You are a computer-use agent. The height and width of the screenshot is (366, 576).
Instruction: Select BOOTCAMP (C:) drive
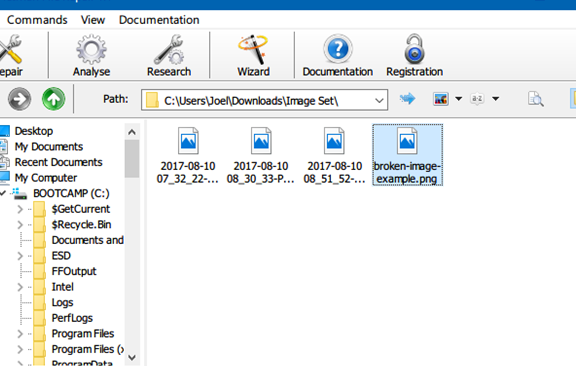point(71,193)
